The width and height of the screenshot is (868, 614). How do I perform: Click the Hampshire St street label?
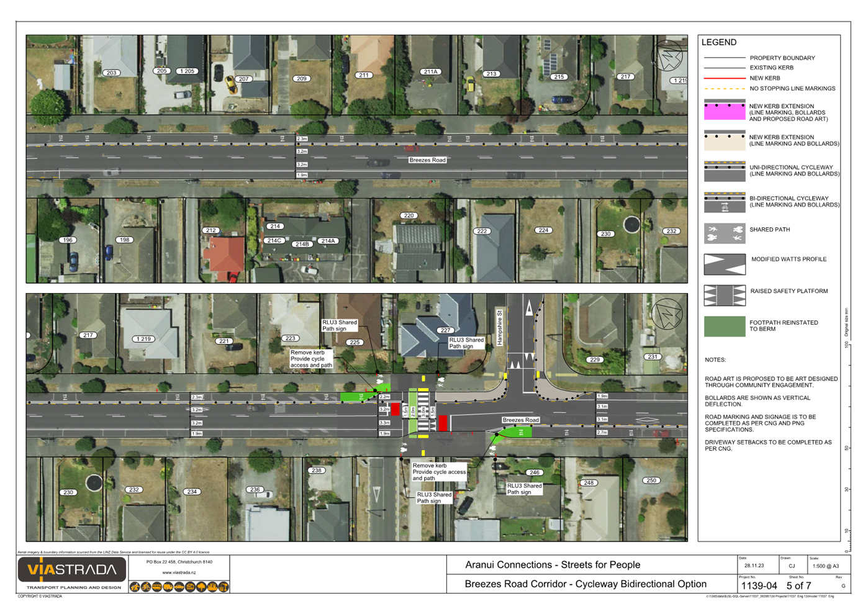(x=499, y=327)
